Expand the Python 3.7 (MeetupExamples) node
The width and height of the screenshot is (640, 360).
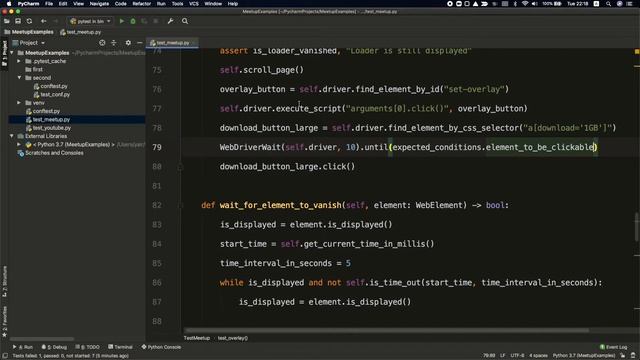(x=19, y=144)
